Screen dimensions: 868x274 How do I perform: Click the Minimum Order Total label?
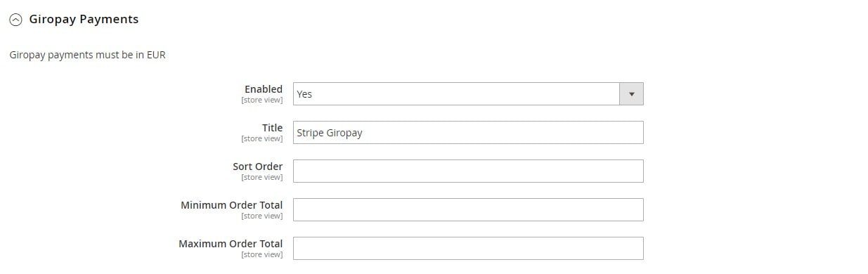point(232,205)
